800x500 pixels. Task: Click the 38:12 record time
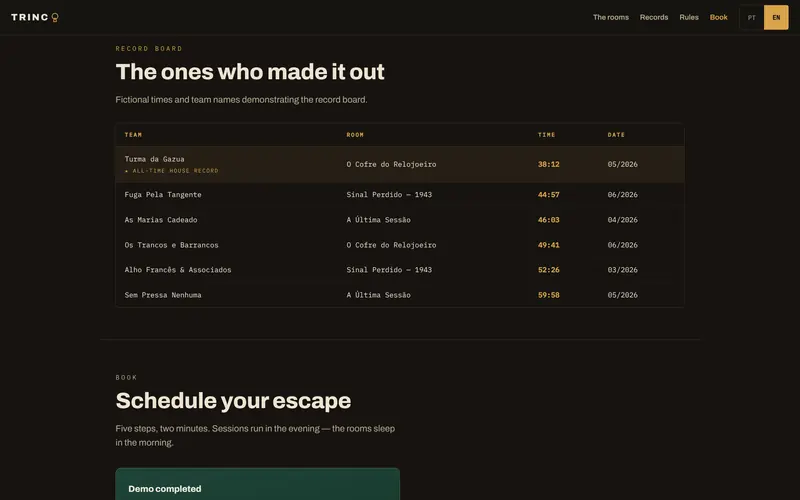point(548,164)
